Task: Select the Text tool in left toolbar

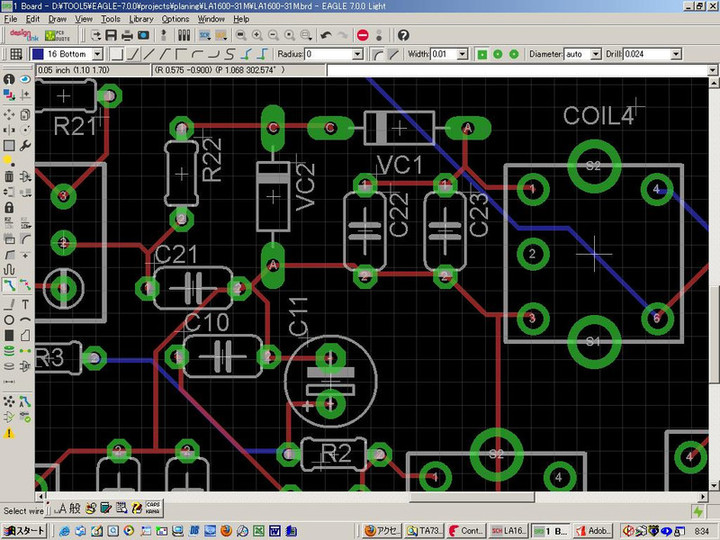Action: tap(25, 303)
